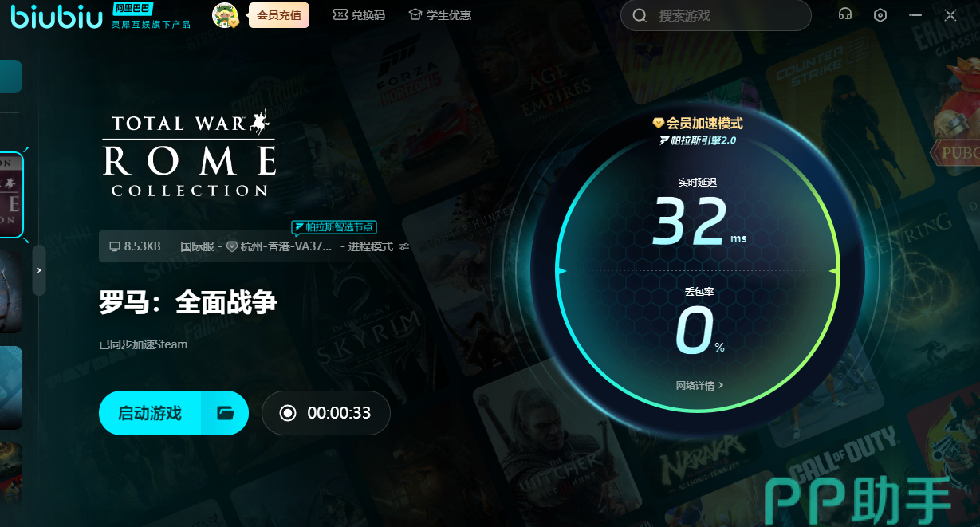Screen dimensions: 980x527
Task: Close the biubiu window
Action: point(950,15)
